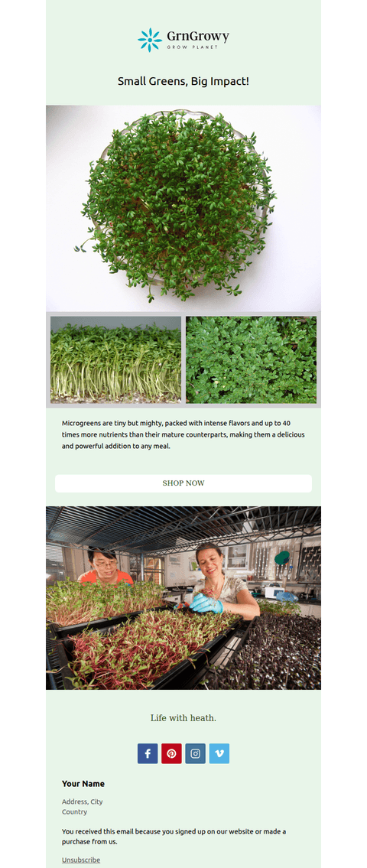The width and height of the screenshot is (367, 868).
Task: Open the Vimeo social icon
Action: 219,753
